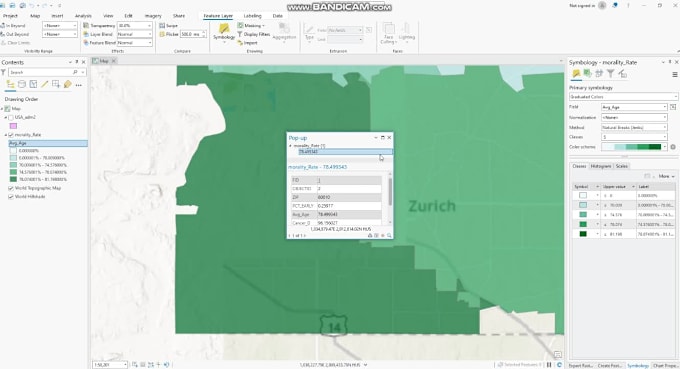Click the Swipe tool icon
The width and height of the screenshot is (680, 369).
tap(162, 26)
